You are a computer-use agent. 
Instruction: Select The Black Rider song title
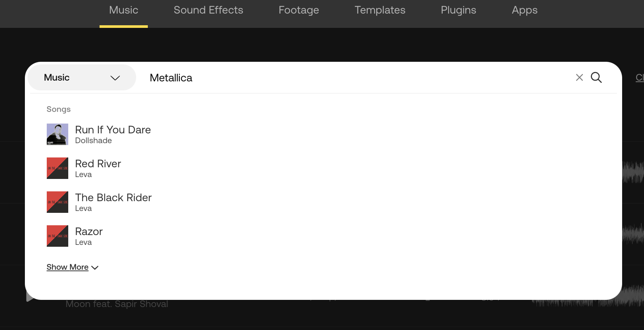113,197
